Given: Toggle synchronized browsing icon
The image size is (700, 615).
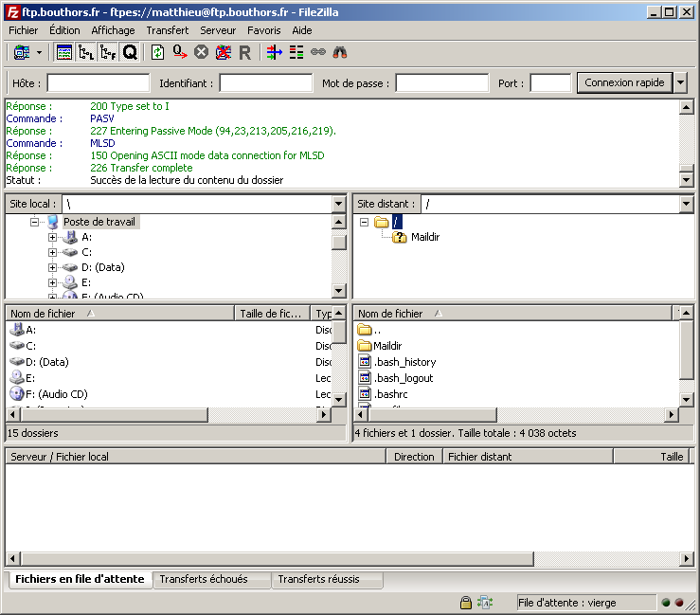Looking at the screenshot, I should tap(318, 53).
